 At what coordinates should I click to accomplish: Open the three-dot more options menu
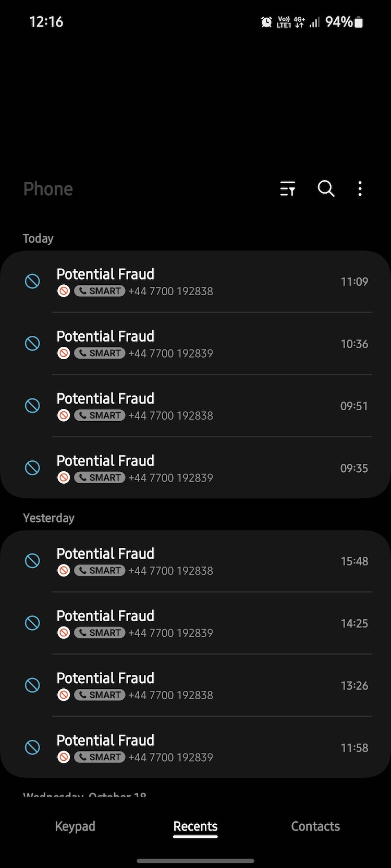pos(360,188)
